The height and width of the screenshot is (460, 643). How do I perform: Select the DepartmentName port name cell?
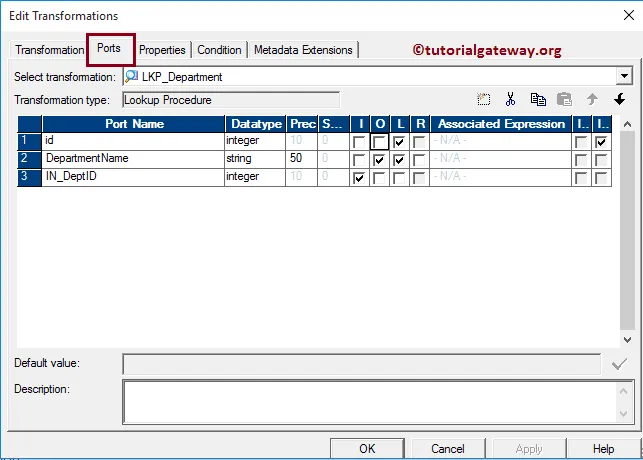tap(132, 158)
